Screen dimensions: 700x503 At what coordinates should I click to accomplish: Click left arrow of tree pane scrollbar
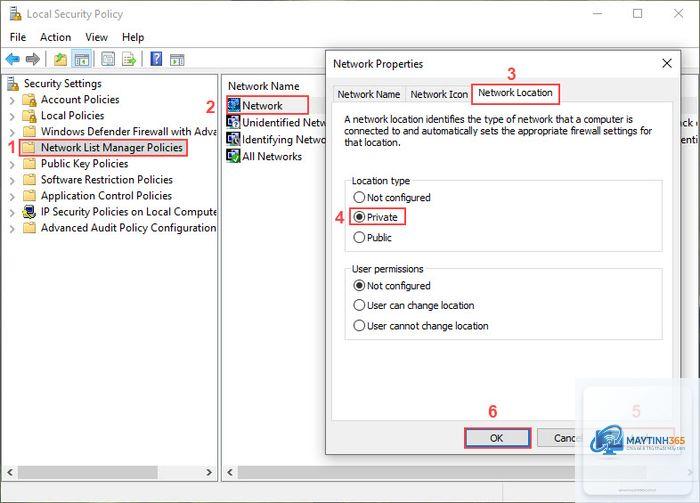click(10, 472)
